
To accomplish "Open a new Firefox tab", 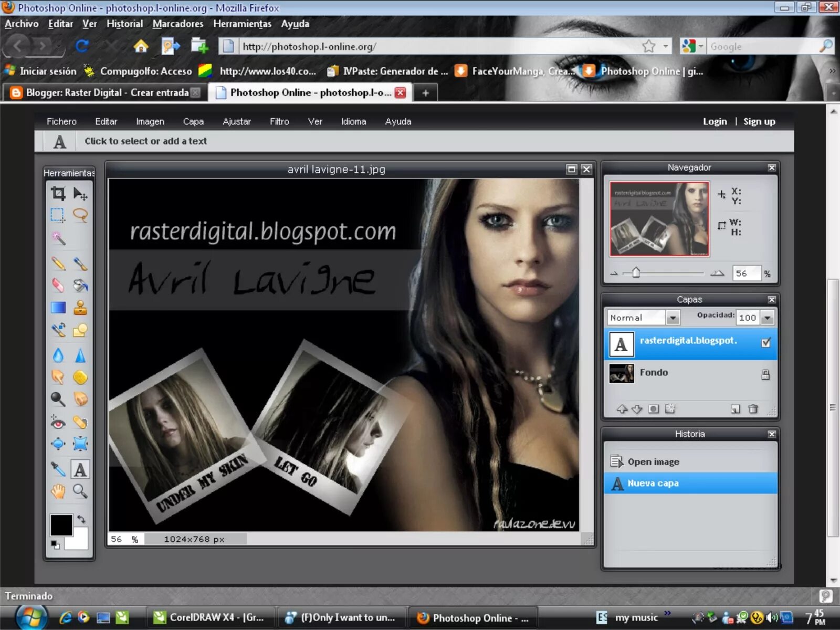I will [x=425, y=93].
